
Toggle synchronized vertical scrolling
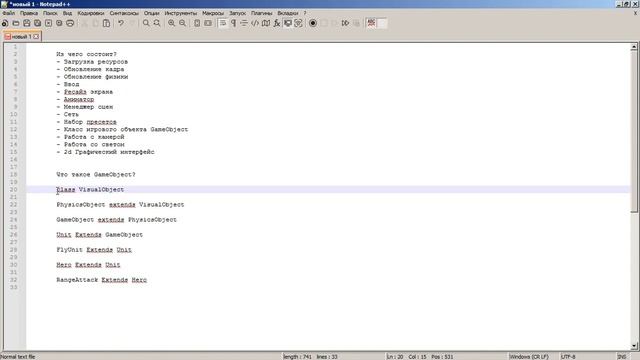(197, 23)
